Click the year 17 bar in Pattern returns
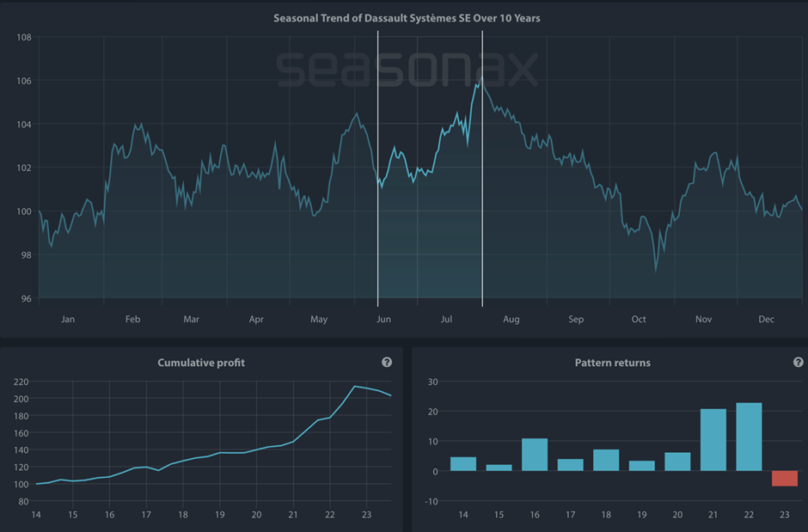 (x=571, y=465)
